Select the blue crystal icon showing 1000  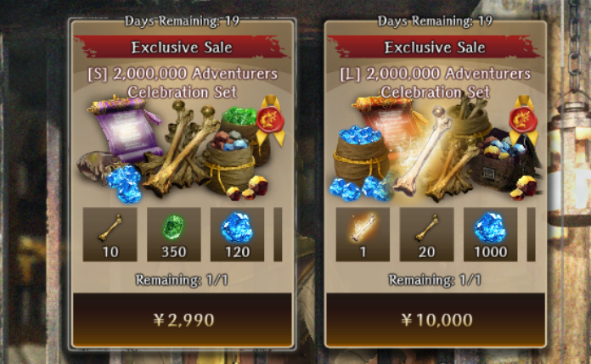pos(490,234)
